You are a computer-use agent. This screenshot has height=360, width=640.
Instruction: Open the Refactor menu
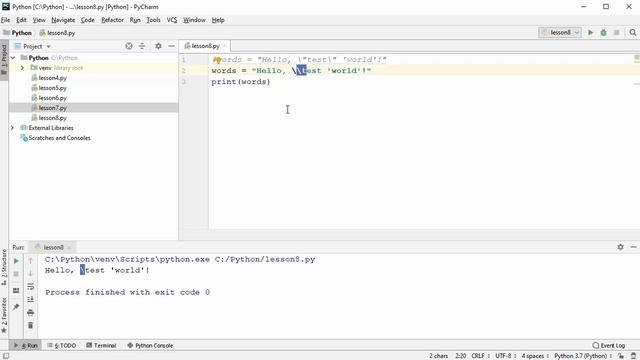[x=112, y=20]
